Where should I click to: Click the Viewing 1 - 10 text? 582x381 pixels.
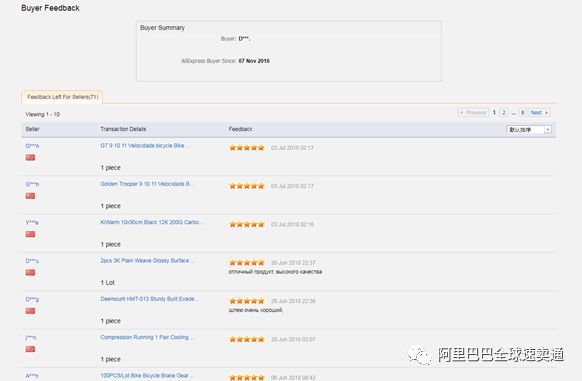(42, 114)
